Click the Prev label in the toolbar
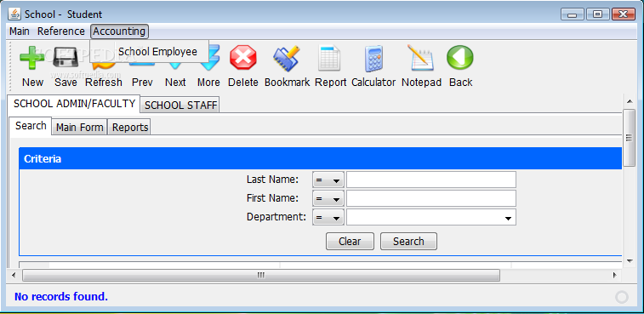 pos(142,83)
